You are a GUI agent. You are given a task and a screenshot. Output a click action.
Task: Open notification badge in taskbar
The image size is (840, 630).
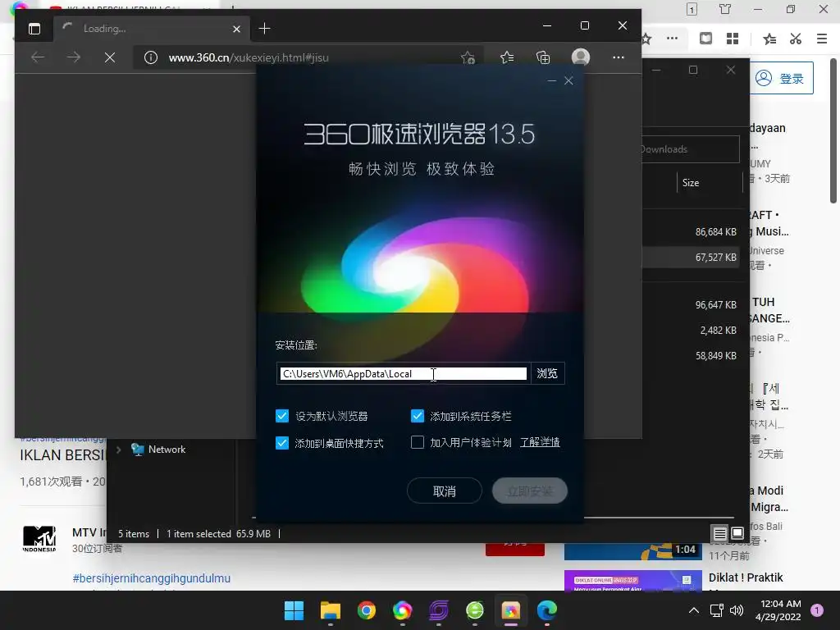tap(817, 610)
